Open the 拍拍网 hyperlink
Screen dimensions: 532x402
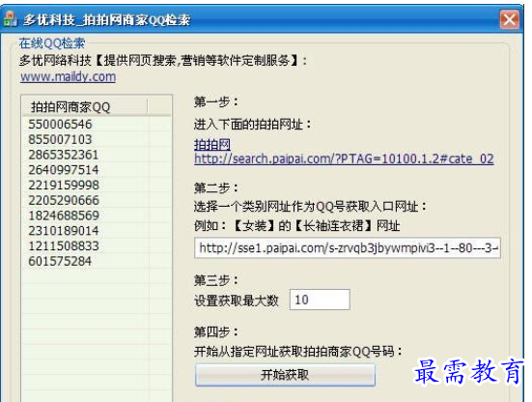click(x=212, y=145)
